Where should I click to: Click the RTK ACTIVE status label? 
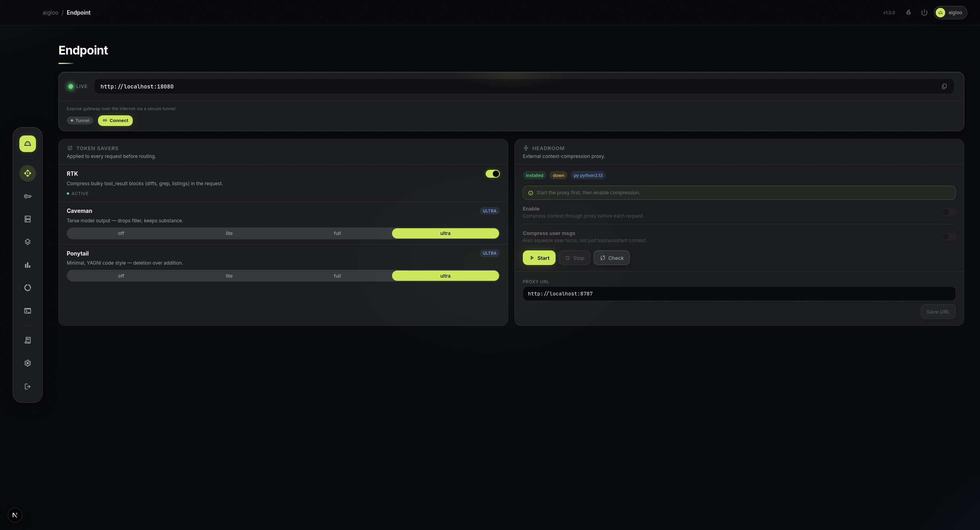[77, 194]
